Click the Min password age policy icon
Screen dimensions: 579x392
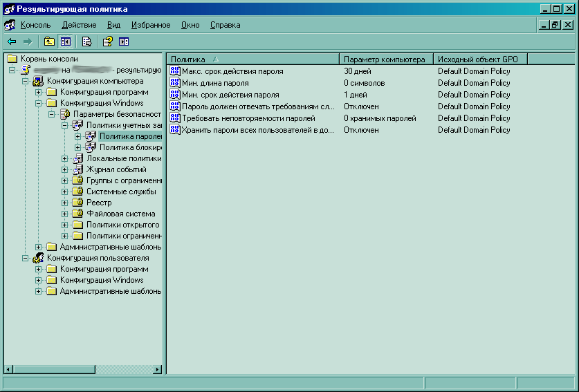[x=174, y=95]
